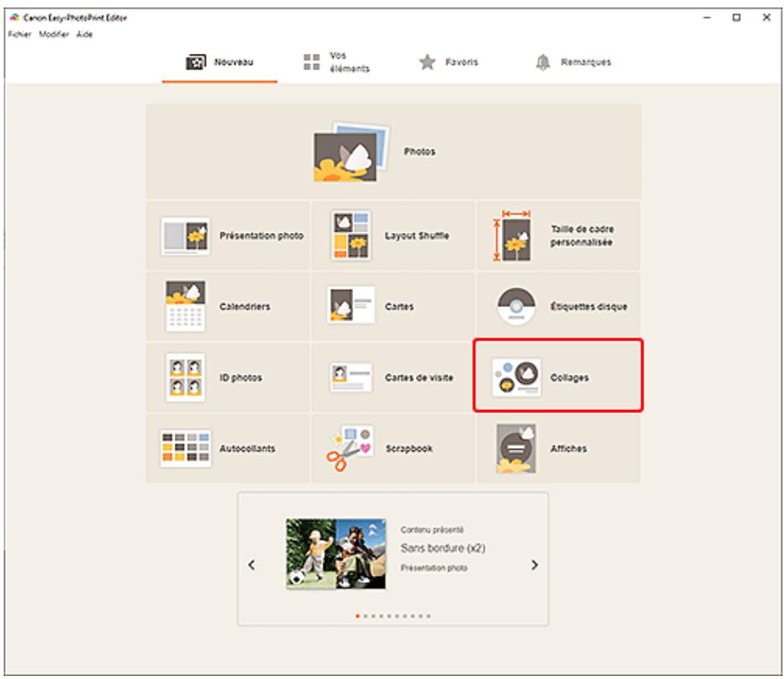Click the Canon Easy-PhotoPrint Editor app icon
Viewport: 784px width, 679px height.
tap(14, 17)
